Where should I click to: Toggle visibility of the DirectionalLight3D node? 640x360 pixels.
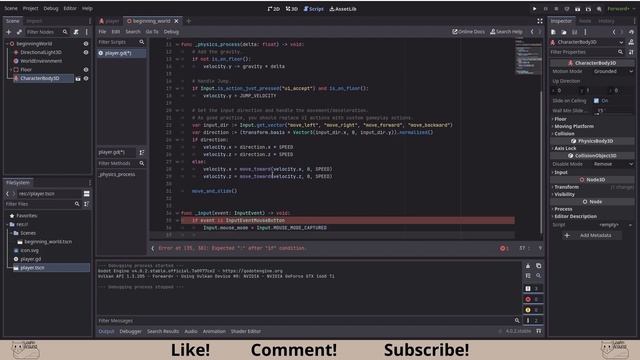point(86,52)
